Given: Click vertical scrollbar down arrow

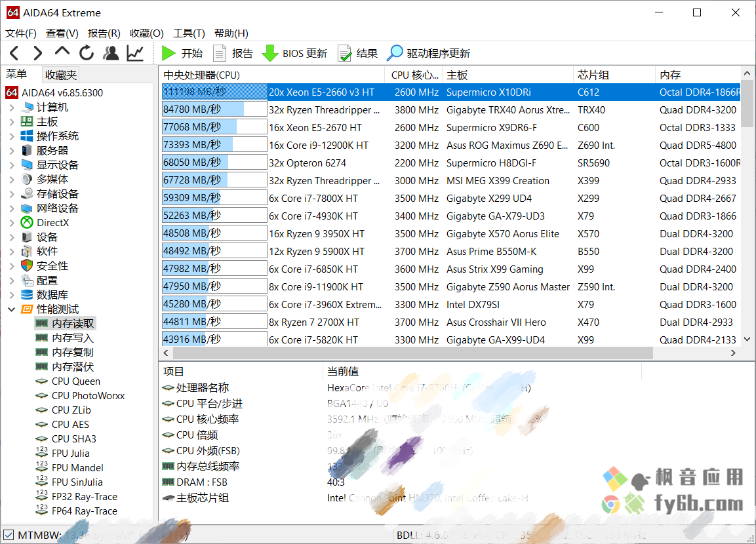Looking at the screenshot, I should tap(747, 340).
